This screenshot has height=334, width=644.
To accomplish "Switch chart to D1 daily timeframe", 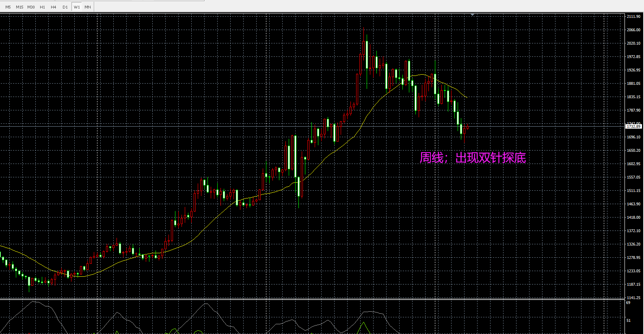I will click(65, 7).
